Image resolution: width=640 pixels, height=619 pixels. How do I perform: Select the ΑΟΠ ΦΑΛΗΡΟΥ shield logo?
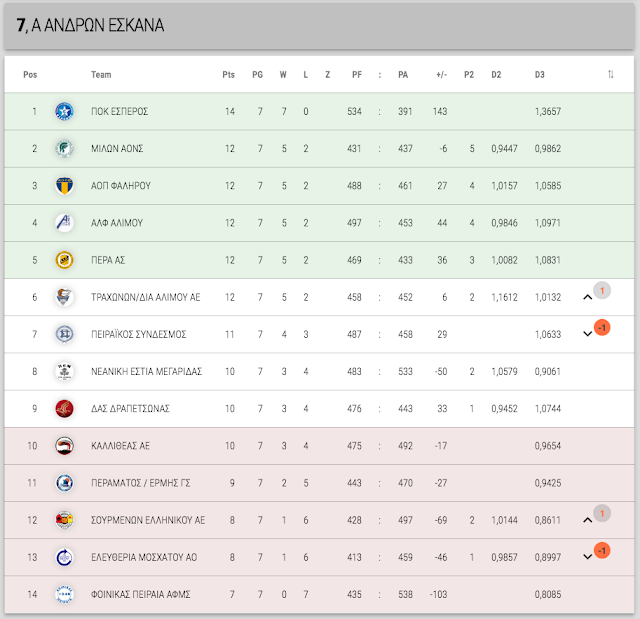click(x=64, y=186)
